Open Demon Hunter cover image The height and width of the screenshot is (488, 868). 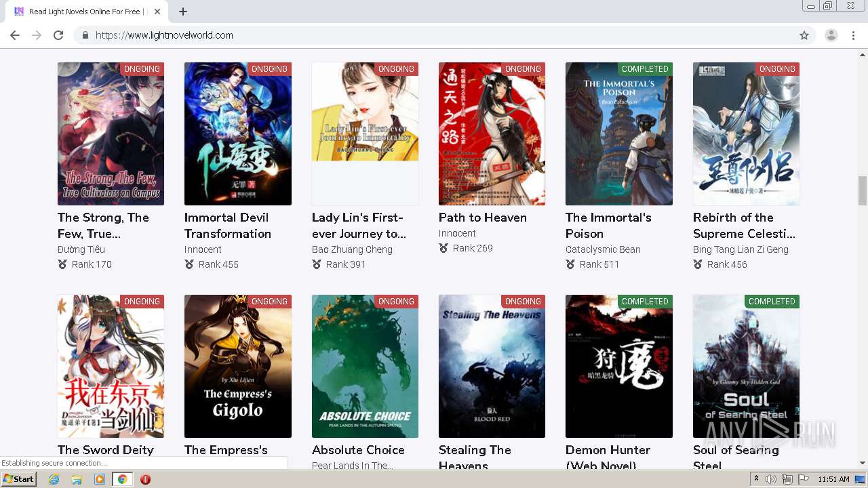coord(619,366)
